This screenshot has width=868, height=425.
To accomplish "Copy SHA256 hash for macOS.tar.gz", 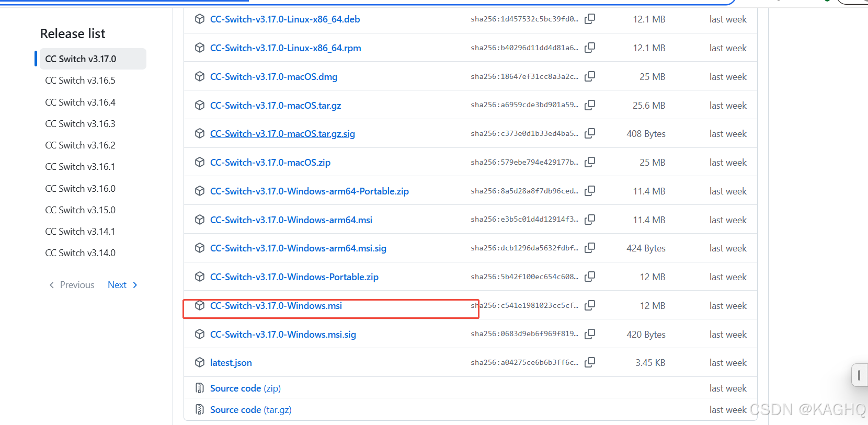I will pyautogui.click(x=590, y=105).
